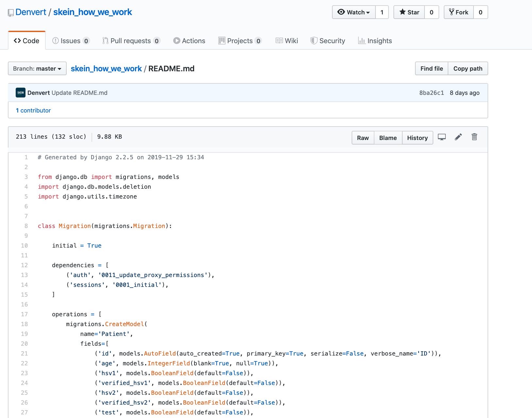Open the Projects tab

(x=240, y=41)
